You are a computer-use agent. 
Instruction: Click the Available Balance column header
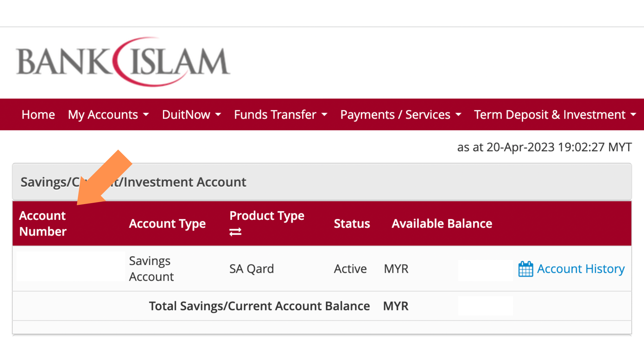pos(442,223)
